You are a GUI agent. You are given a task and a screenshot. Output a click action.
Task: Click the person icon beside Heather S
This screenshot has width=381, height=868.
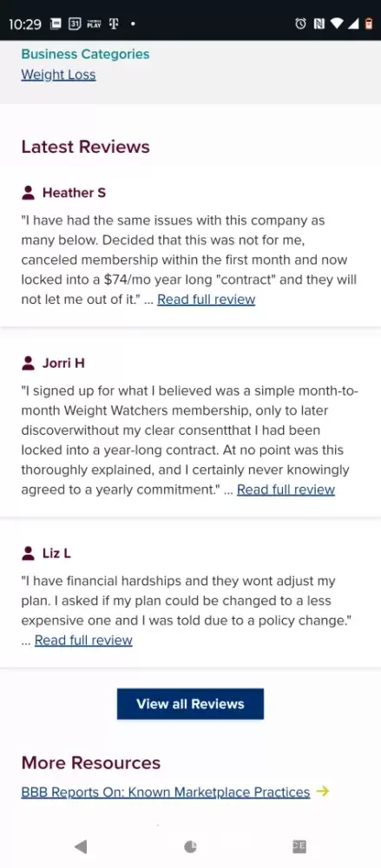[x=29, y=193]
